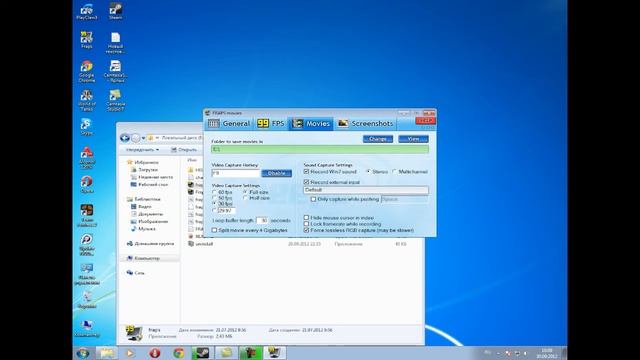Select Documents library in Explorer
The width and height of the screenshot is (640, 360).
click(x=147, y=214)
